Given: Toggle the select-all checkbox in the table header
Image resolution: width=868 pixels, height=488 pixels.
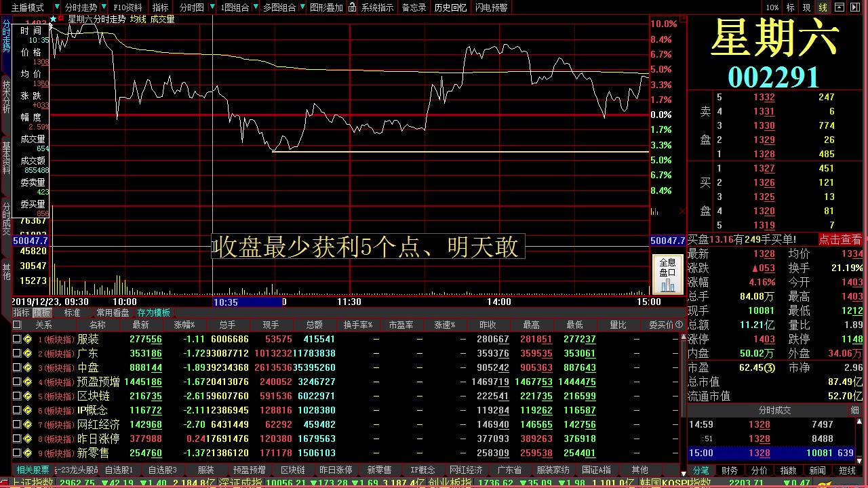Looking at the screenshot, I should tap(17, 325).
